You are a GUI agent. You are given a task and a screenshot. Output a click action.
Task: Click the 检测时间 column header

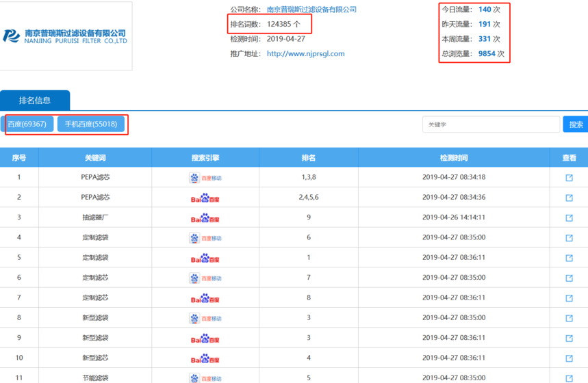coord(454,158)
